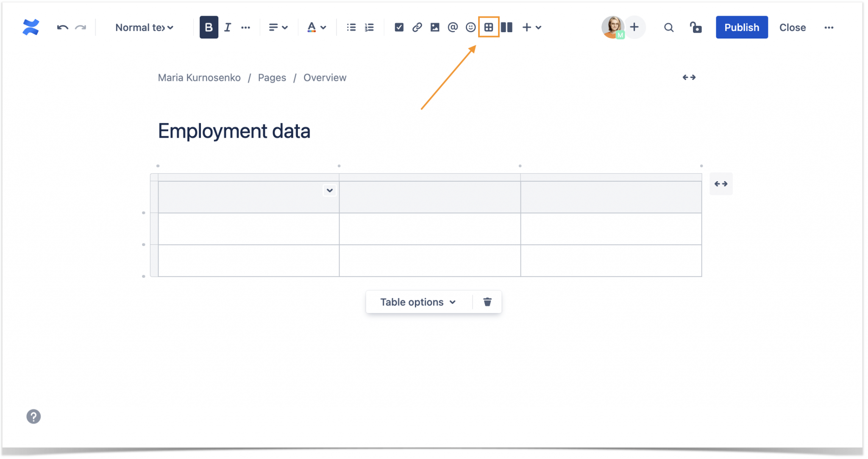Add a layout with the columns icon
This screenshot has height=459, width=868.
point(507,27)
